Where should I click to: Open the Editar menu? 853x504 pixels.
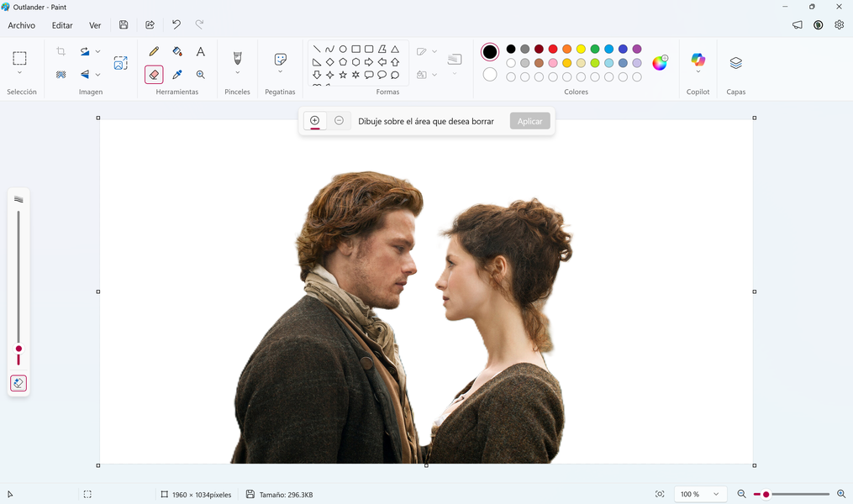(62, 25)
